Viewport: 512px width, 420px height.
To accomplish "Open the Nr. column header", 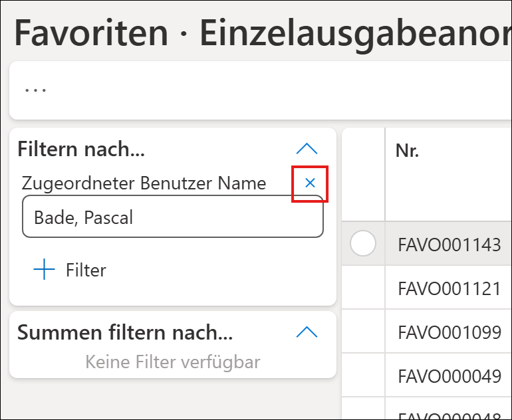I will coord(407,151).
